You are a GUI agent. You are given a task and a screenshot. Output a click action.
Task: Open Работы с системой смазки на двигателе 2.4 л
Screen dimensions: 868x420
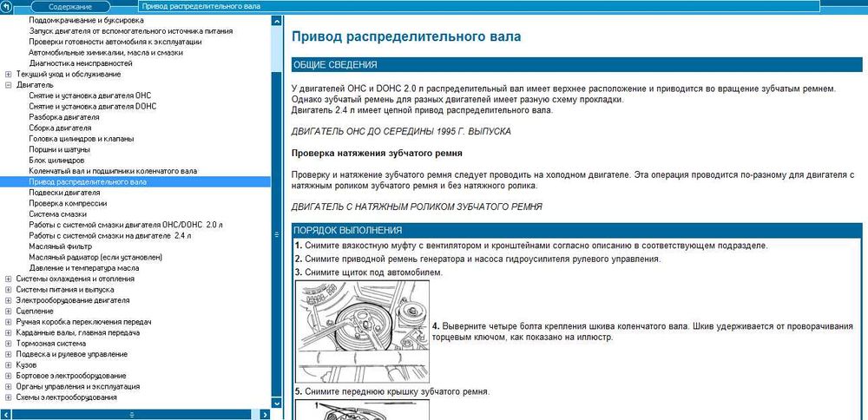tap(110, 236)
